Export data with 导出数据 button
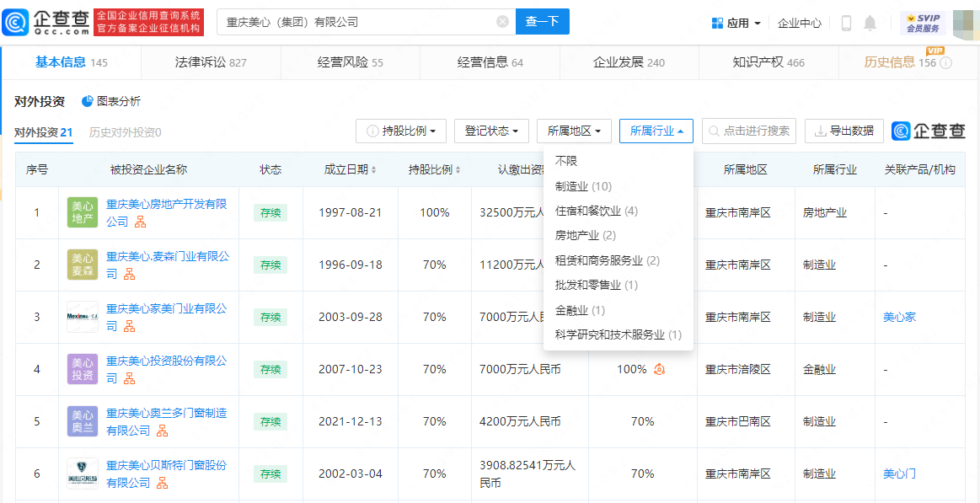 coord(843,131)
